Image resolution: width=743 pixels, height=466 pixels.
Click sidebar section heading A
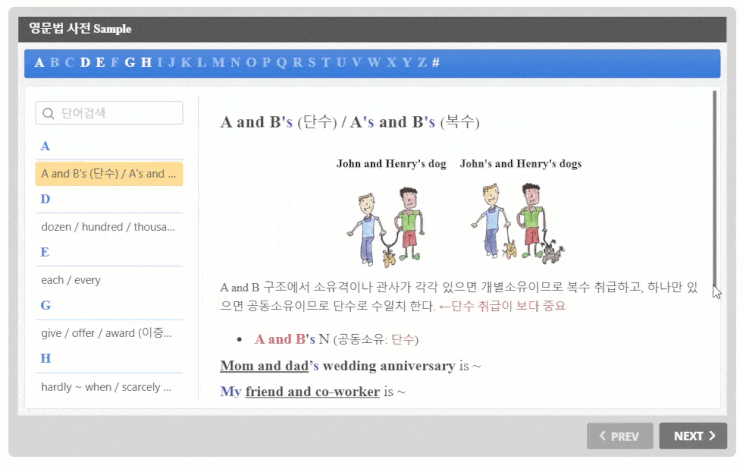click(x=45, y=146)
